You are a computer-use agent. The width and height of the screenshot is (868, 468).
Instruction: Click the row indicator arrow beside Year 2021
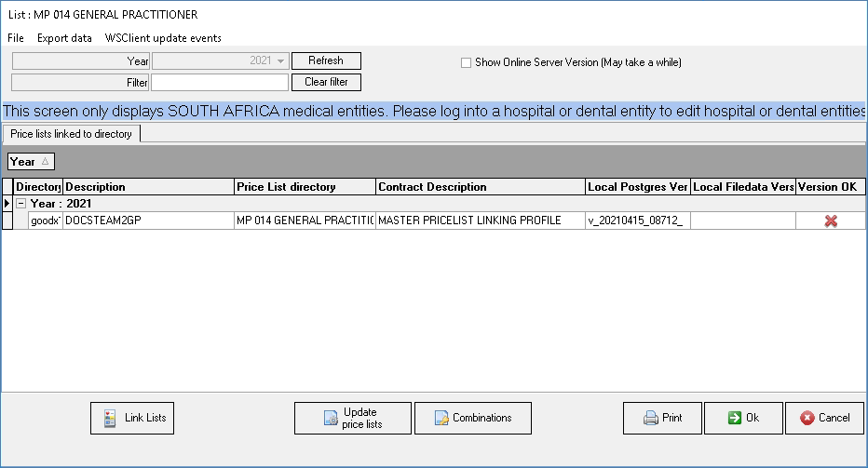click(7, 203)
